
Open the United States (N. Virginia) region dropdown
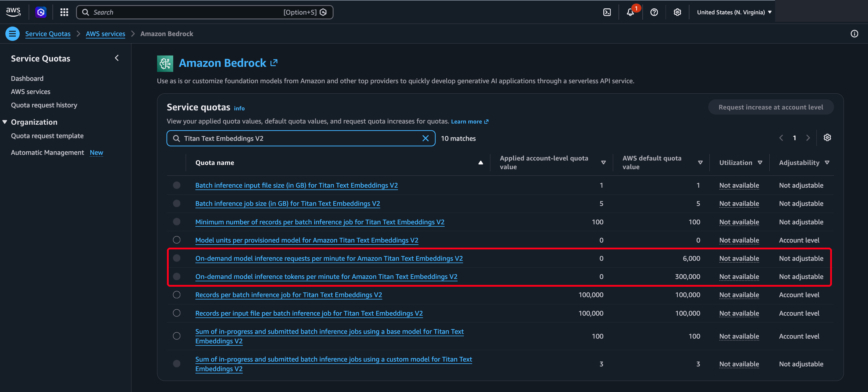coord(734,12)
